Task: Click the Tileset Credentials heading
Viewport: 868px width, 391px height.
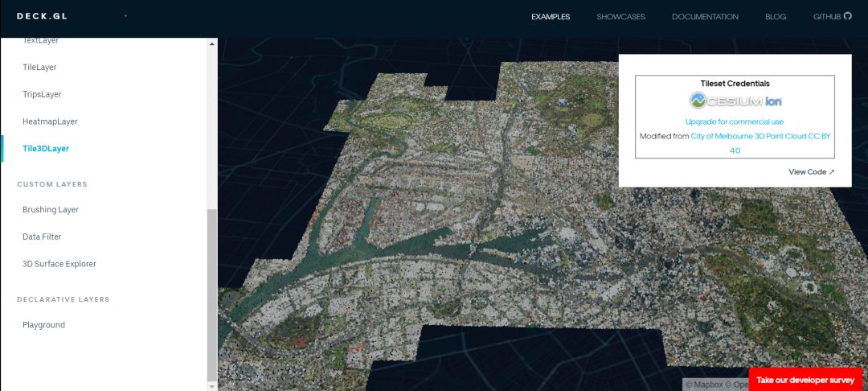Action: click(735, 84)
